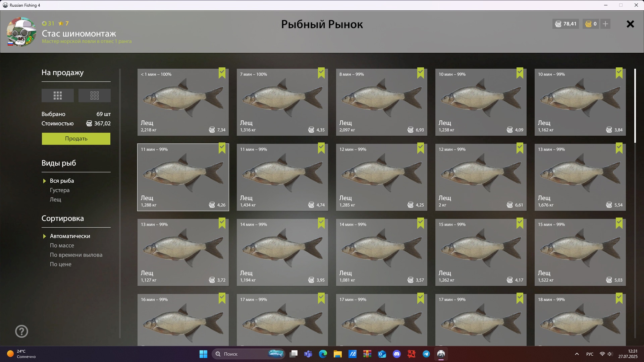The height and width of the screenshot is (362, 644).
Task: Click the star rating 7 indicator
Action: [x=63, y=23]
